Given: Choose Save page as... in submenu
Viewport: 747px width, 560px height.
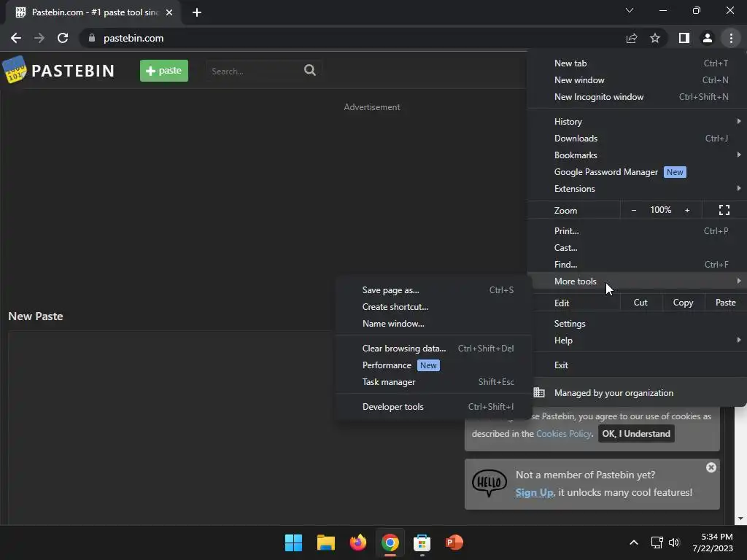Looking at the screenshot, I should pos(433,290).
